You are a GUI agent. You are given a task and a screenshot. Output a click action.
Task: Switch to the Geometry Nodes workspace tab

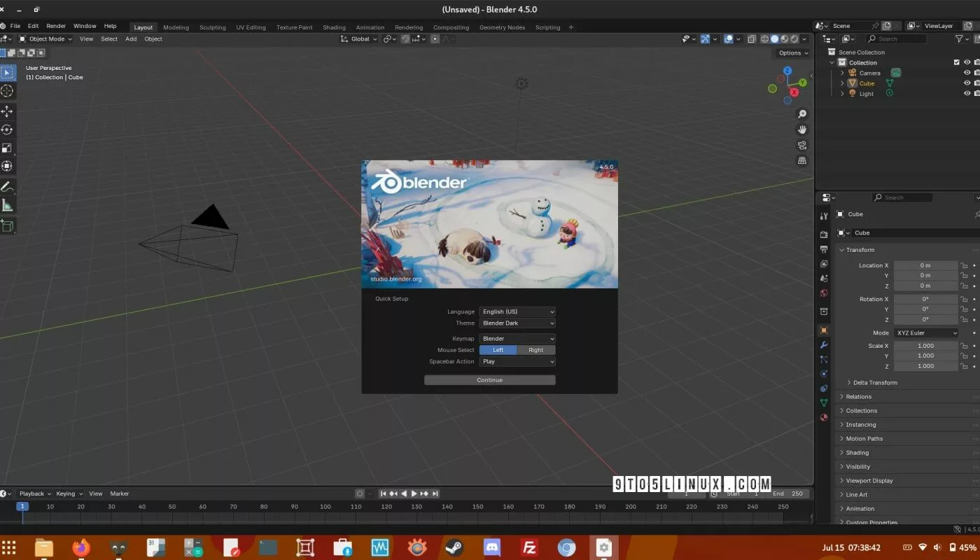point(502,27)
